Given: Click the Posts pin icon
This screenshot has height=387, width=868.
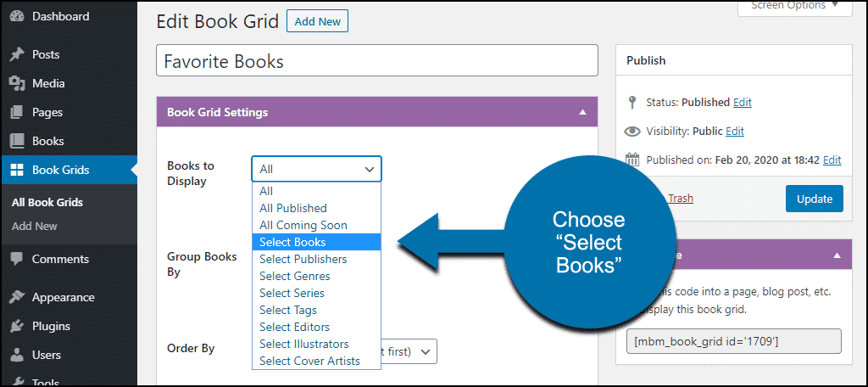Looking at the screenshot, I should 17,54.
